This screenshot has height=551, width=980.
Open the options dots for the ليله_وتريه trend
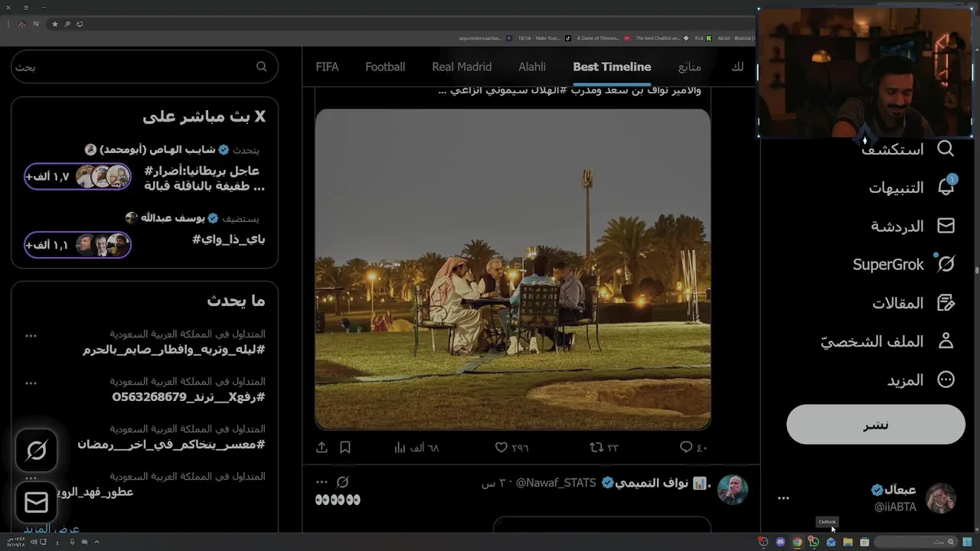pyautogui.click(x=31, y=335)
